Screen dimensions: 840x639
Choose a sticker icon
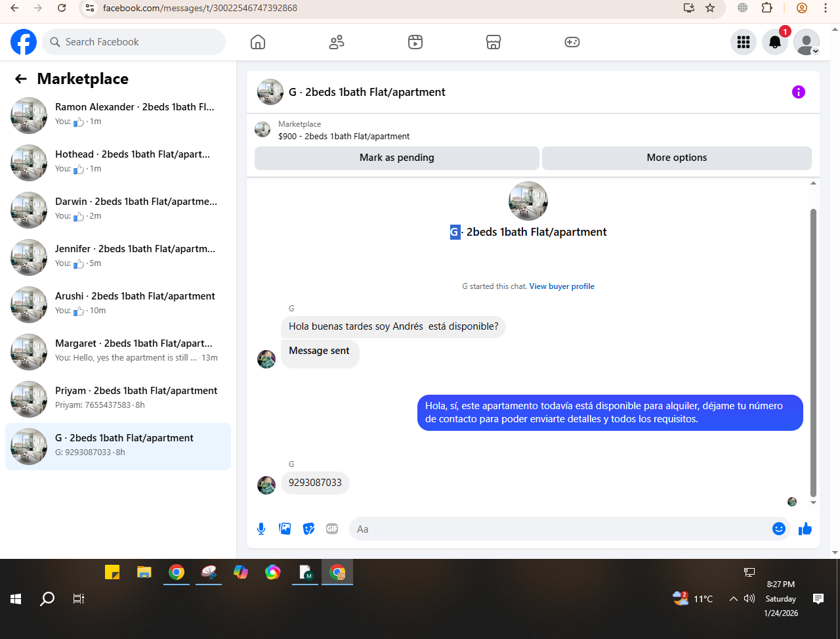click(x=308, y=529)
